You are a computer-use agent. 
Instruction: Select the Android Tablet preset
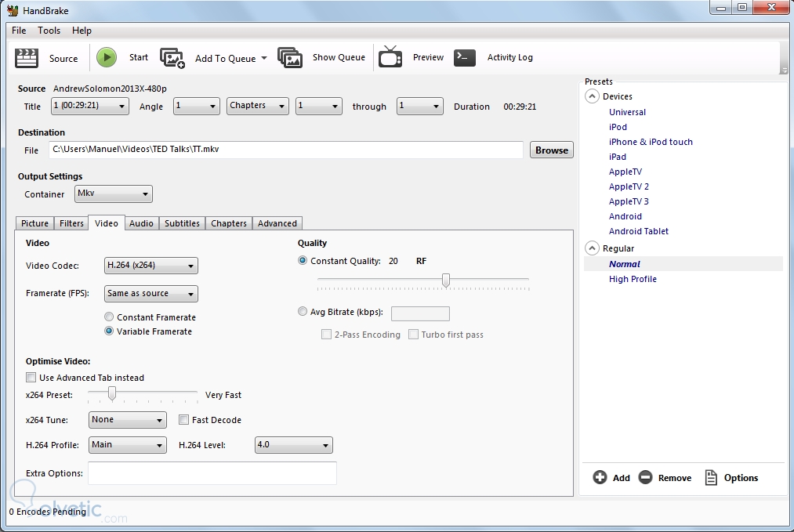pyautogui.click(x=639, y=231)
